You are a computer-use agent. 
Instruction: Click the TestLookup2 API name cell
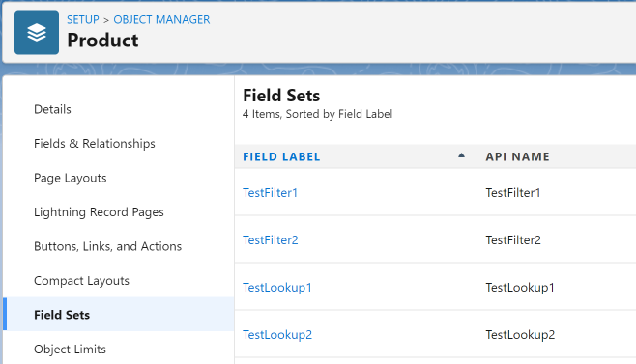pos(520,335)
